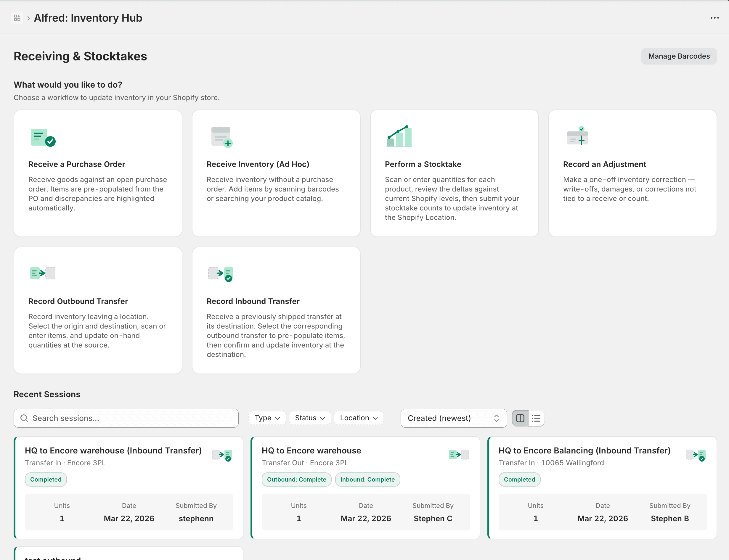Viewport: 729px width, 560px height.
Task: Open the Status filter dropdown
Action: [x=309, y=418]
